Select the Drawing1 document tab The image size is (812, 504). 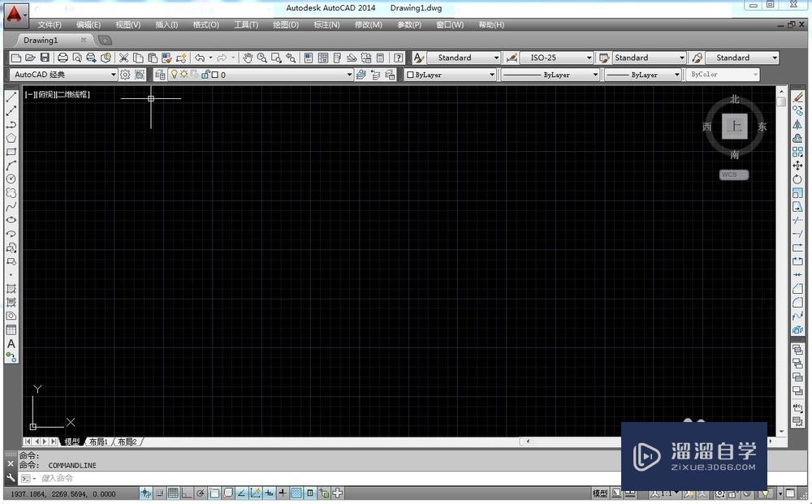[x=41, y=41]
